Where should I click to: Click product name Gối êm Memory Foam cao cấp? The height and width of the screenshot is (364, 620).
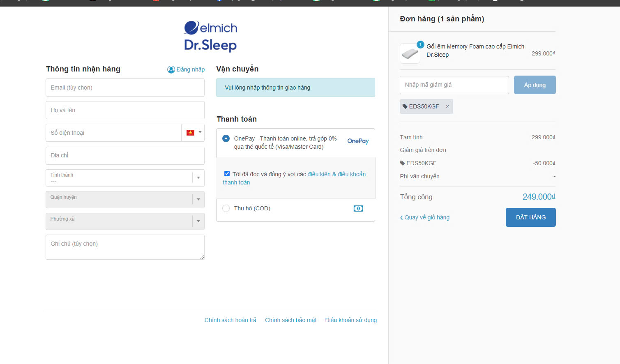475,51
